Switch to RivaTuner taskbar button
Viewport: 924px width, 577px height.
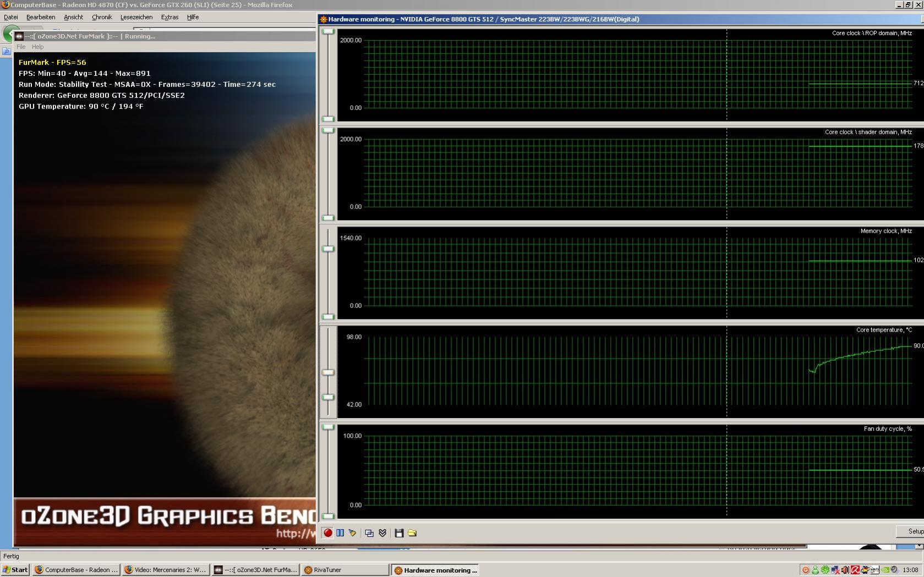click(x=345, y=570)
